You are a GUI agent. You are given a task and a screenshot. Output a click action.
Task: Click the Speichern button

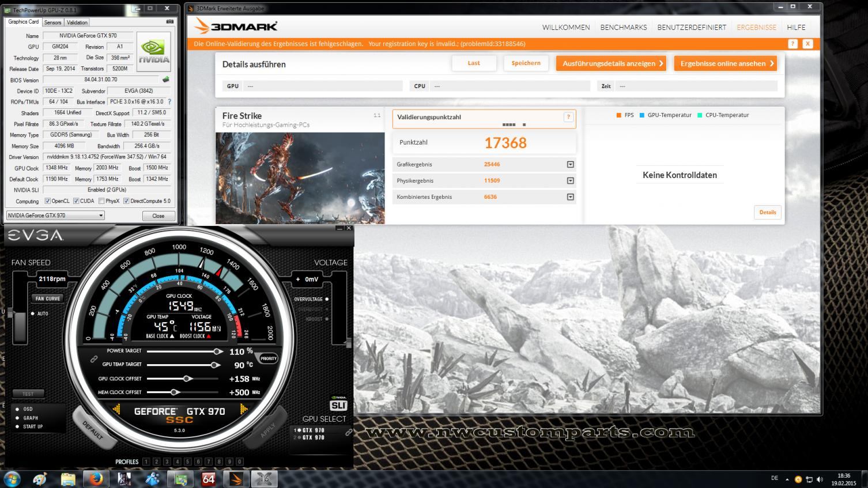click(x=526, y=63)
